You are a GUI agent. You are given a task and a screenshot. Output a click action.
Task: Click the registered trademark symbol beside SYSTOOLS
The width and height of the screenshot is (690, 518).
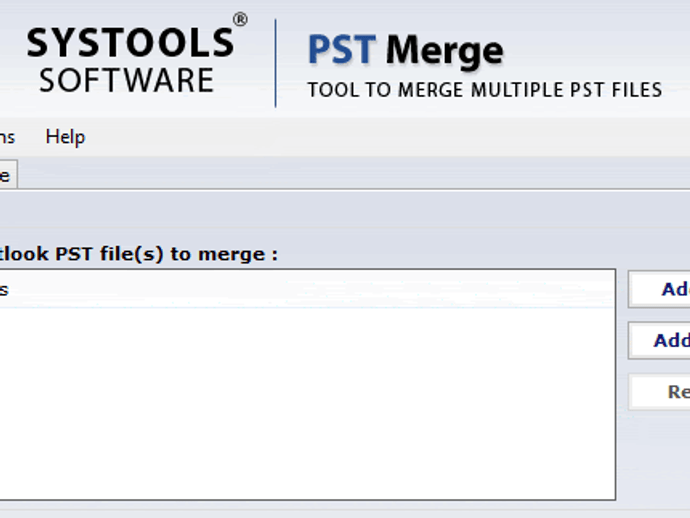[x=240, y=20]
